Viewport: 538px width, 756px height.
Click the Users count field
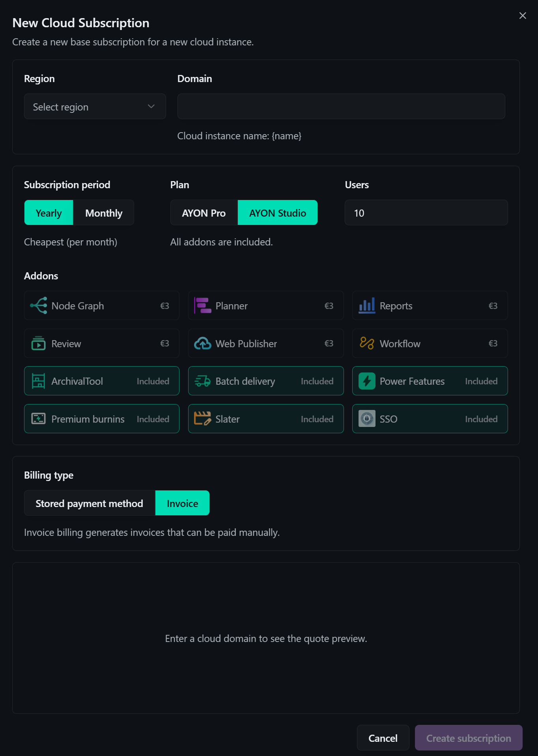click(x=426, y=213)
